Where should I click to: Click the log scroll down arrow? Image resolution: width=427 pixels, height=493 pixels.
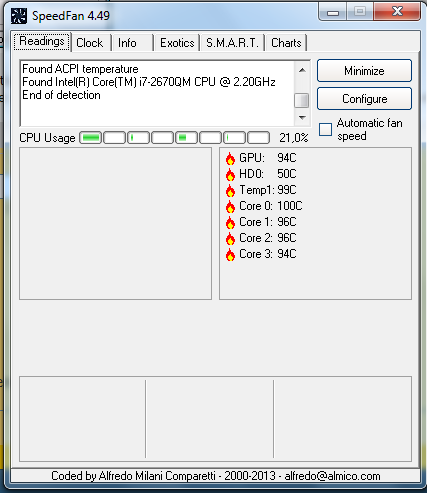302,117
